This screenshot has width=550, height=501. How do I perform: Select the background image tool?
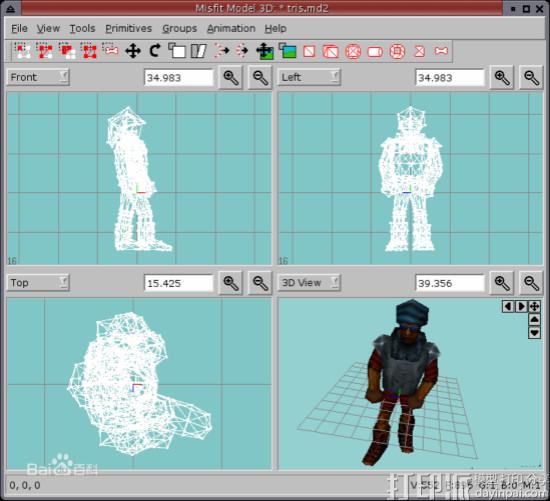coord(288,51)
